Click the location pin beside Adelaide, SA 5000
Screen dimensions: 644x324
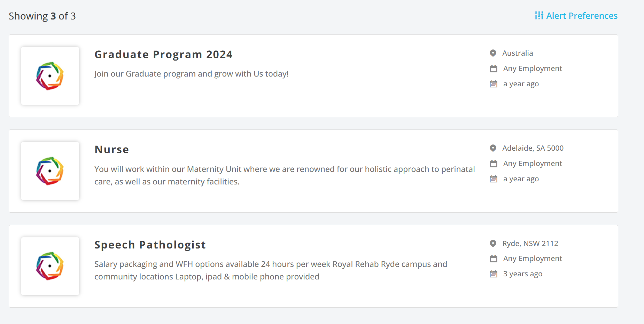click(493, 148)
